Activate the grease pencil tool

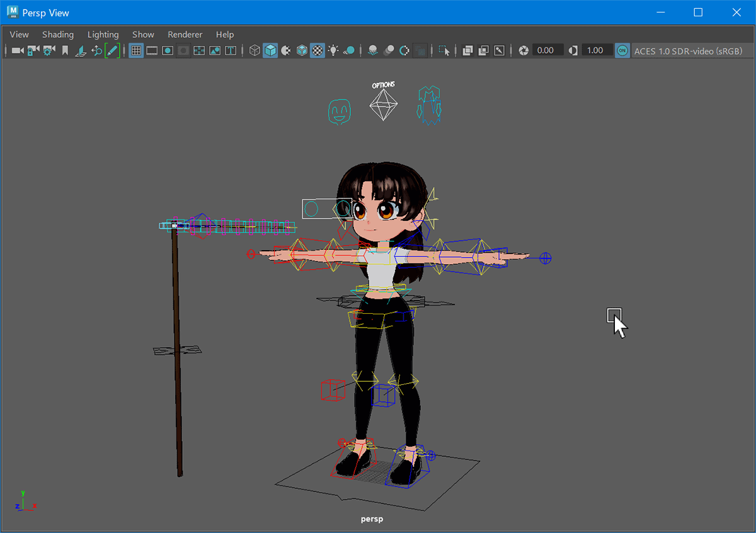tap(112, 50)
